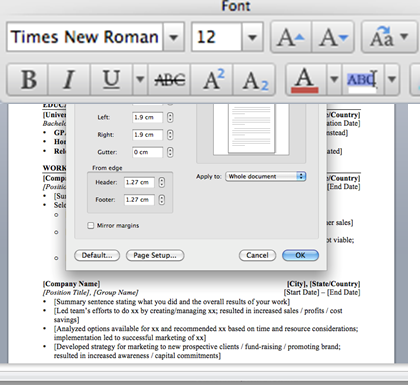Open font color dropdown arrow
This screenshot has height=385, width=420.
click(x=334, y=79)
